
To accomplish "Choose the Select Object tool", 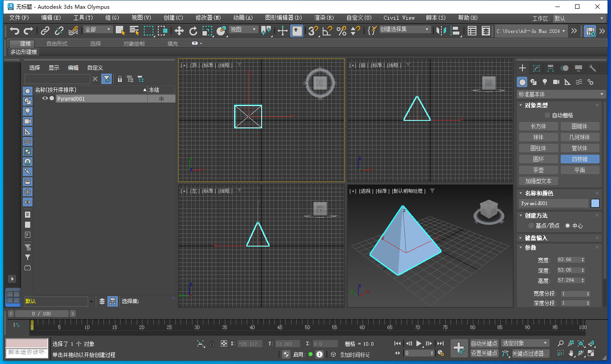I will point(120,31).
